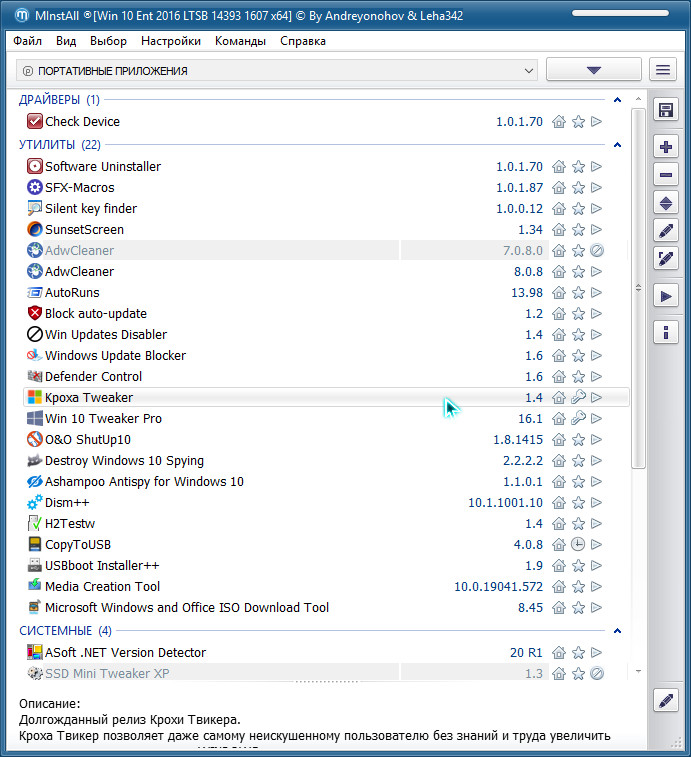Click the scrollbar up arrow

[638, 99]
